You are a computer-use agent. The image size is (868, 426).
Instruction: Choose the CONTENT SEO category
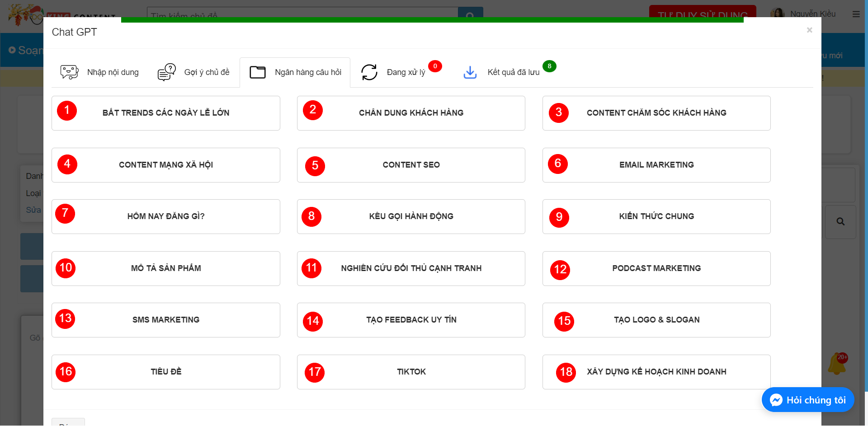click(411, 165)
